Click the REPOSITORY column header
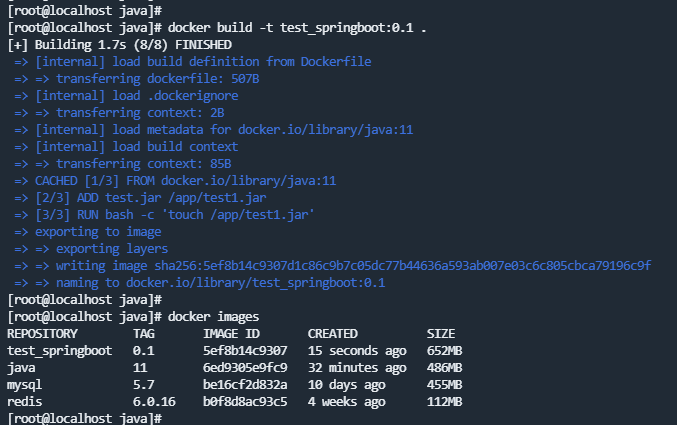 coord(42,334)
